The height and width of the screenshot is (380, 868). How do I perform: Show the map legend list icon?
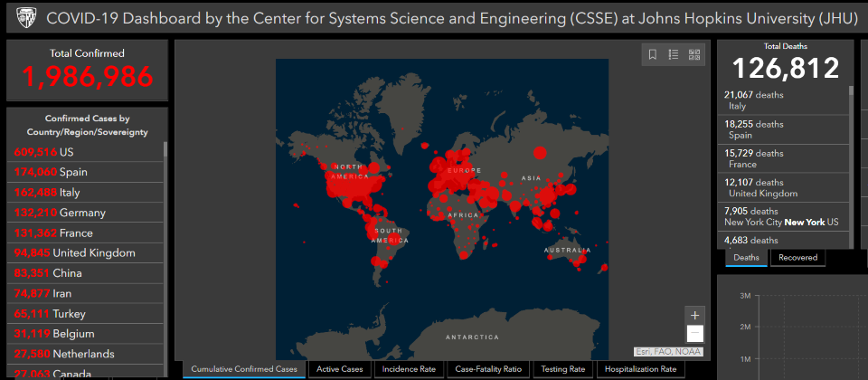673,54
